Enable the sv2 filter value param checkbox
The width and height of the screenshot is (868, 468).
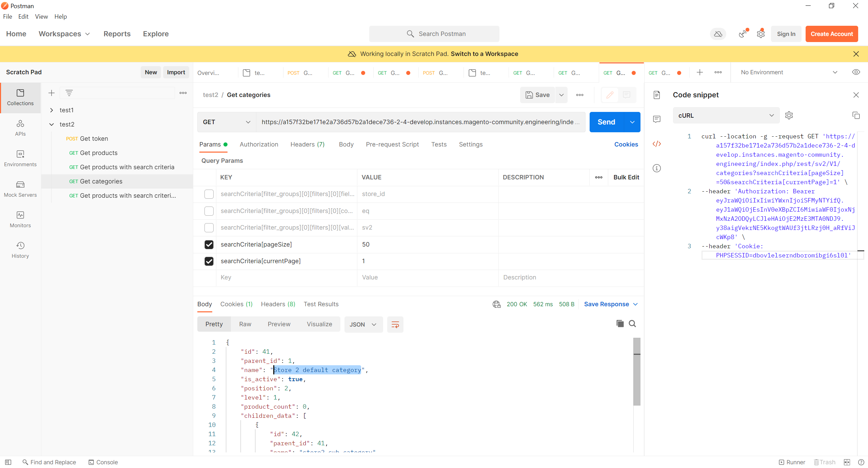209,228
